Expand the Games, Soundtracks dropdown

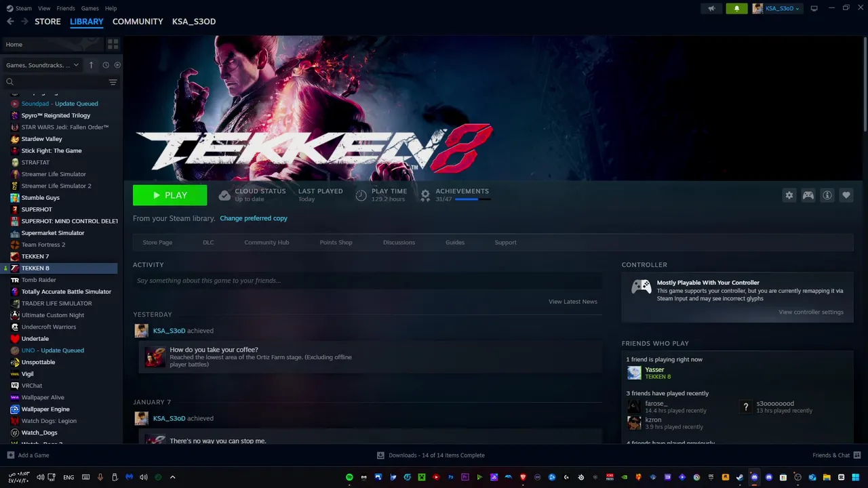[x=42, y=65]
